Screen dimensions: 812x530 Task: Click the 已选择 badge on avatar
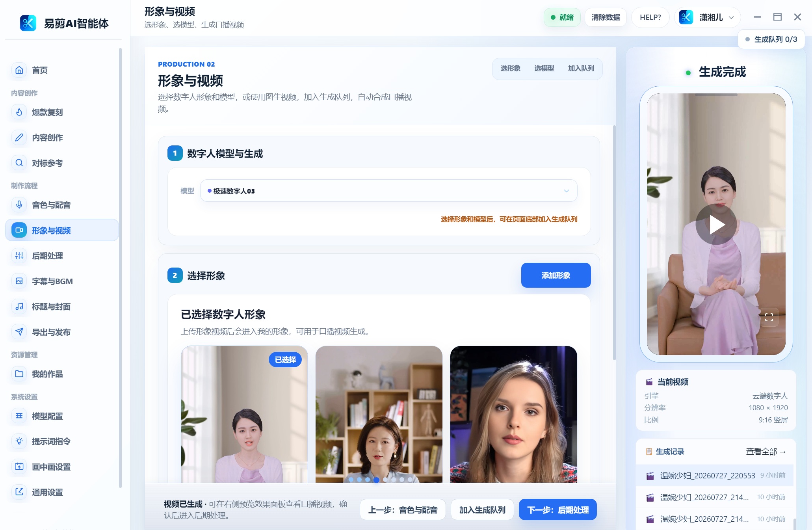click(x=285, y=360)
